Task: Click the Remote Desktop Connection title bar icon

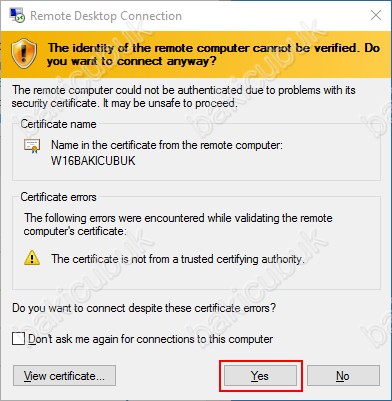Action: pyautogui.click(x=17, y=15)
